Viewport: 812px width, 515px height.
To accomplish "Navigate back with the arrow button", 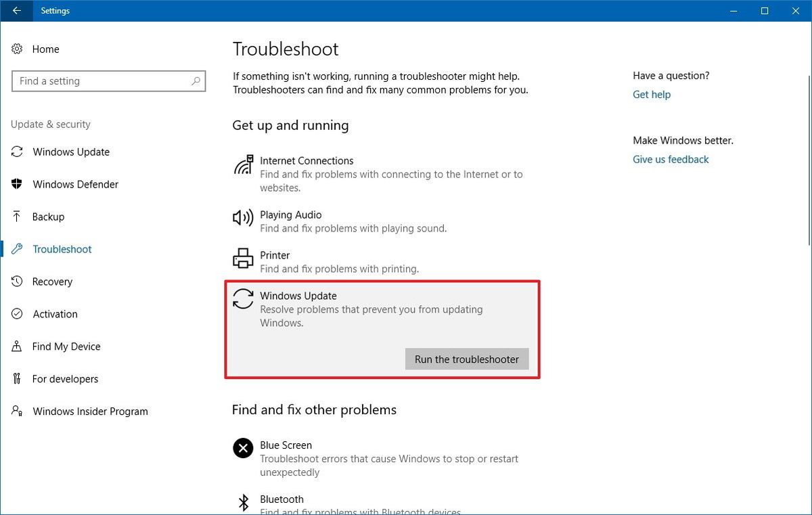I will click(16, 11).
